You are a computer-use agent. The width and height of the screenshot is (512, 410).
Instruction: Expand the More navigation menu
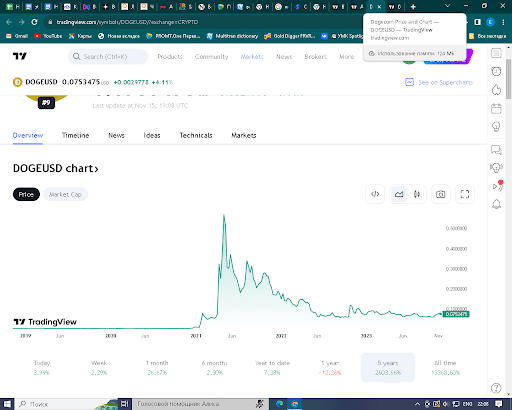346,57
